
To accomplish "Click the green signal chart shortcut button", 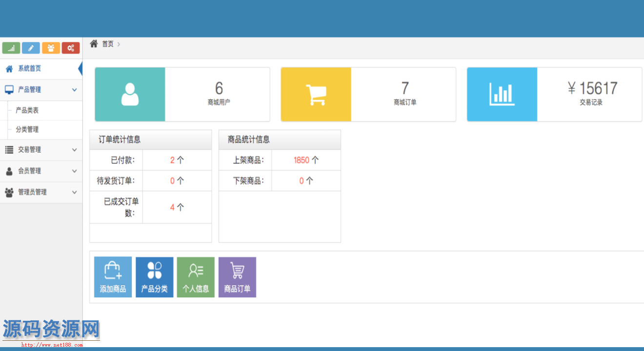I will [11, 48].
